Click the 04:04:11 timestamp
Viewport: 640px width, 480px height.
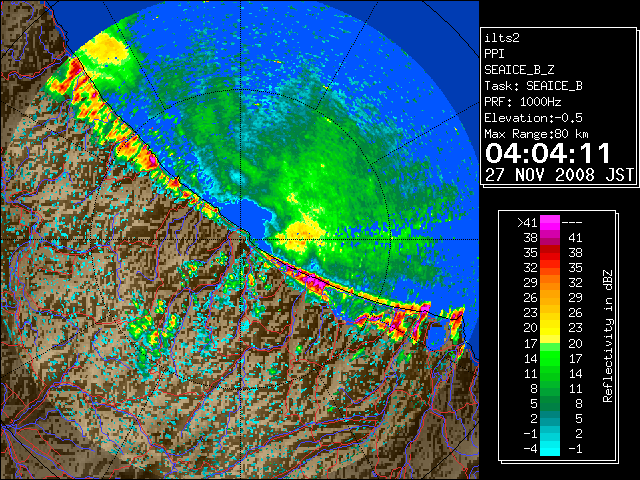tap(548, 153)
